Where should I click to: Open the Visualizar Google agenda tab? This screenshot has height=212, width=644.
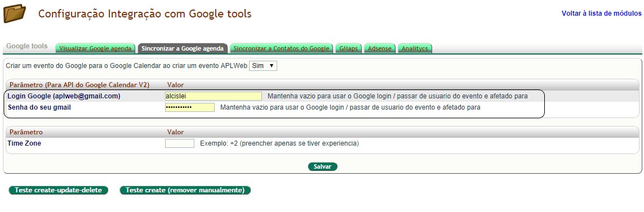pos(95,48)
